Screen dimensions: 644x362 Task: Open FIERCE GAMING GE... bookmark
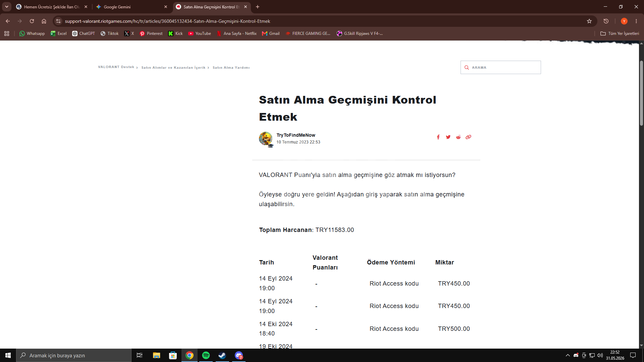coord(308,34)
